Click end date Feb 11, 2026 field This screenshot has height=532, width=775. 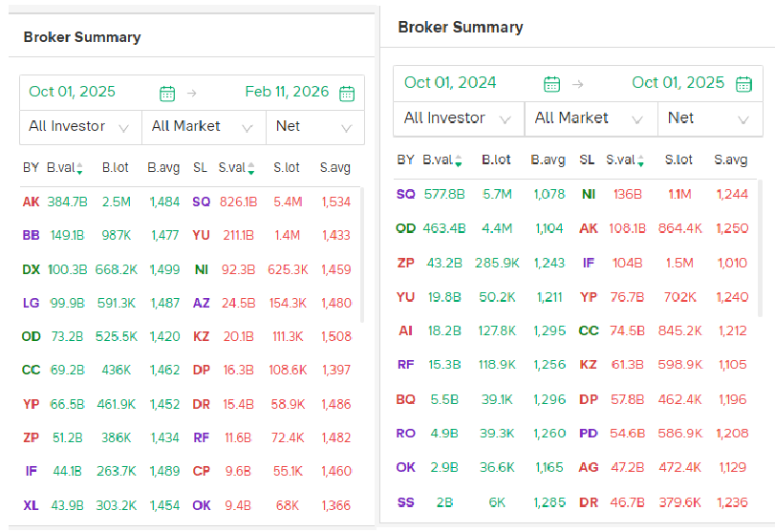286,93
